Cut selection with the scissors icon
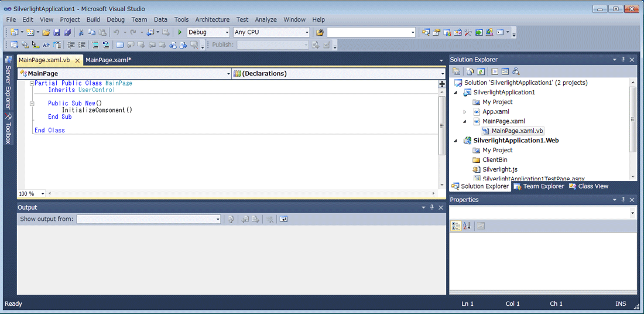Image resolution: width=644 pixels, height=314 pixels. [x=81, y=32]
